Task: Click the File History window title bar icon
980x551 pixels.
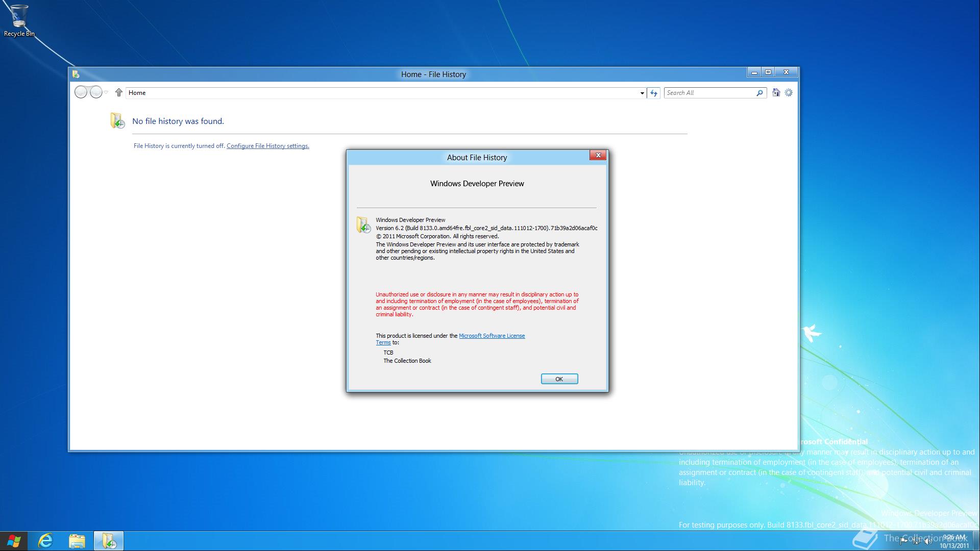Action: [x=76, y=74]
